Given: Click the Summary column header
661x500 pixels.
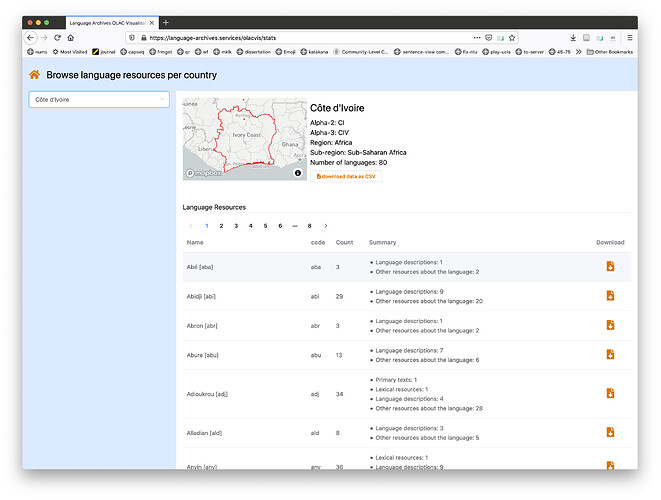Looking at the screenshot, I should tap(382, 242).
